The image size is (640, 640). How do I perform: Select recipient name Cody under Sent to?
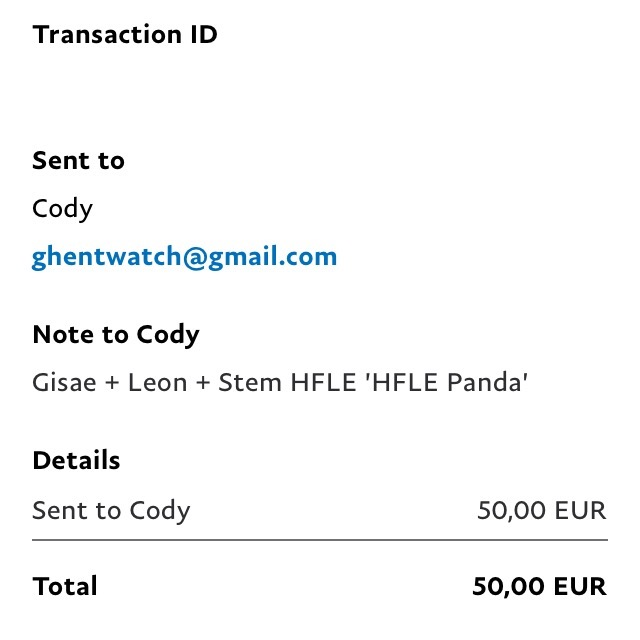(62, 209)
